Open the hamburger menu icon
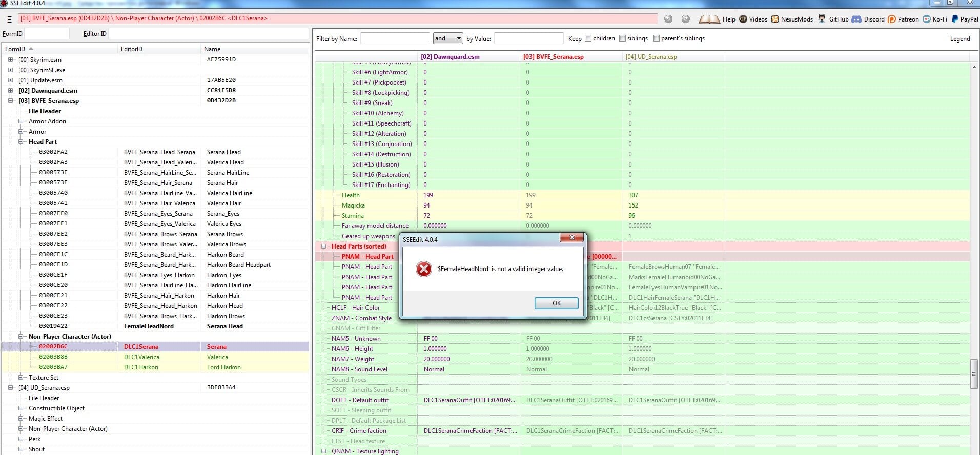 pyautogui.click(x=9, y=19)
